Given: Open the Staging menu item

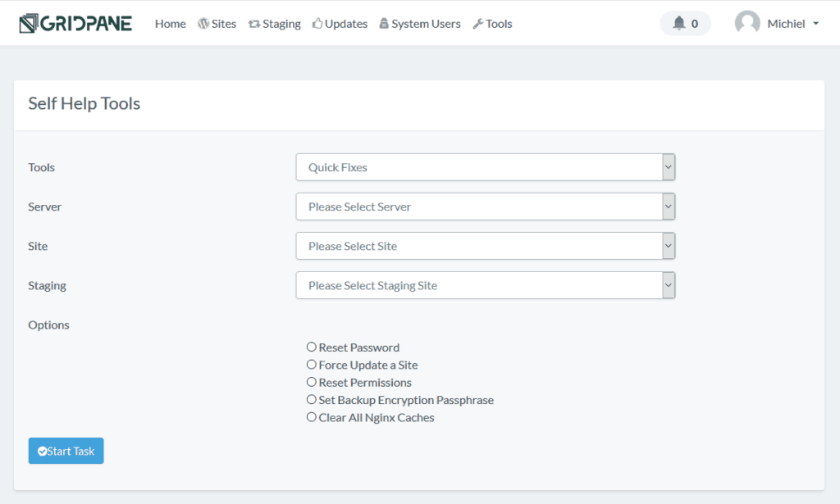Looking at the screenshot, I should (x=274, y=24).
